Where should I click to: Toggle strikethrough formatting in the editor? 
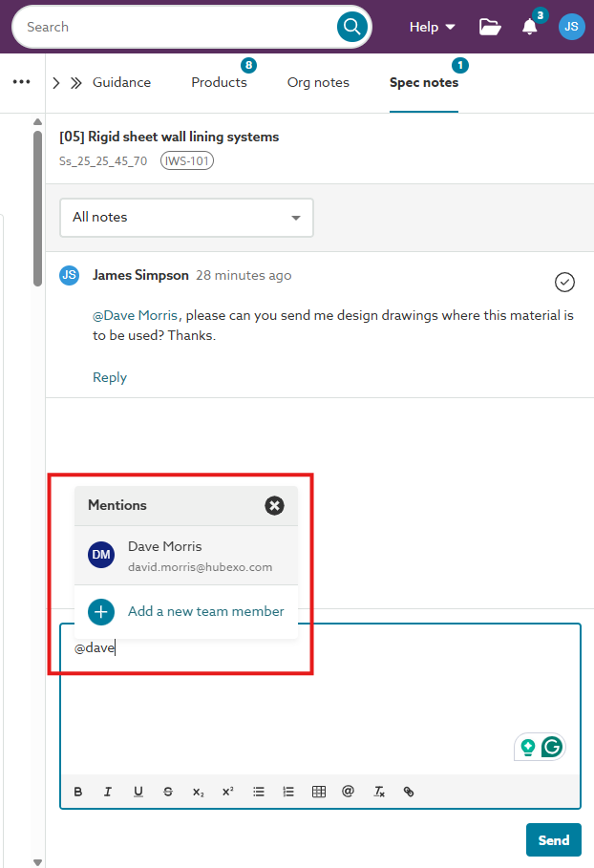click(x=168, y=791)
